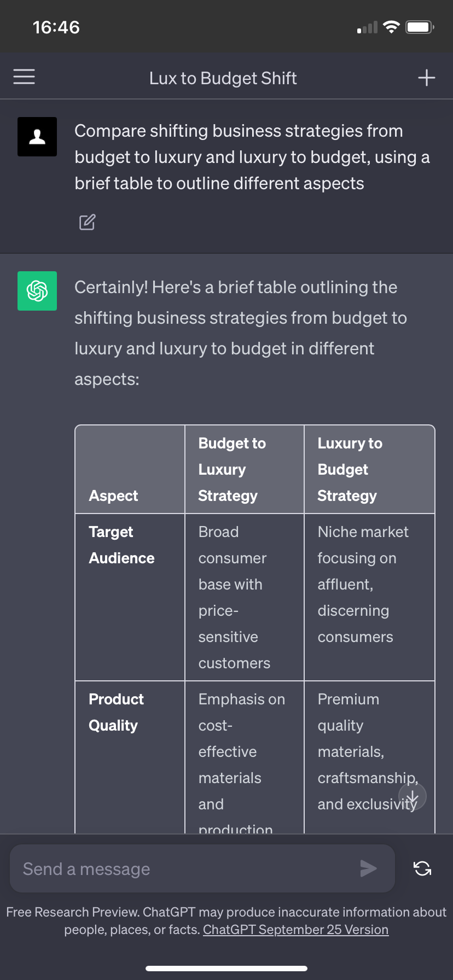Tap the Lux to Budget Shift title
This screenshot has width=453, height=980.
pyautogui.click(x=223, y=78)
